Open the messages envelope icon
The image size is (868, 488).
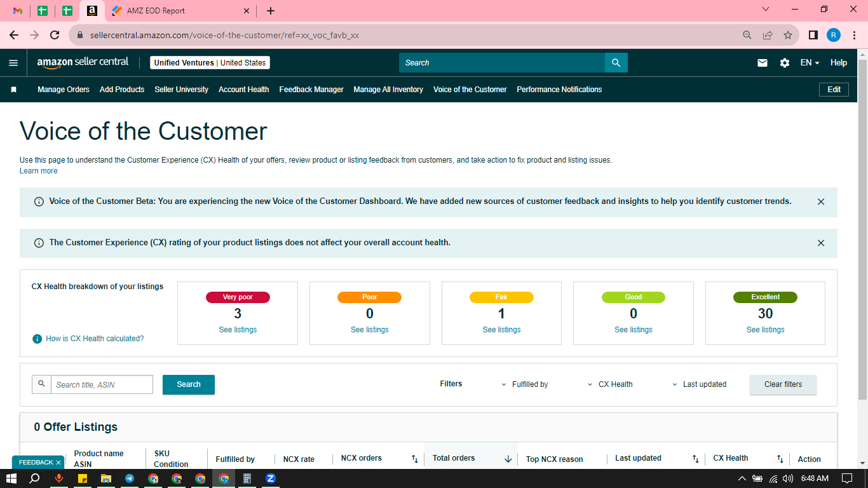(x=763, y=63)
